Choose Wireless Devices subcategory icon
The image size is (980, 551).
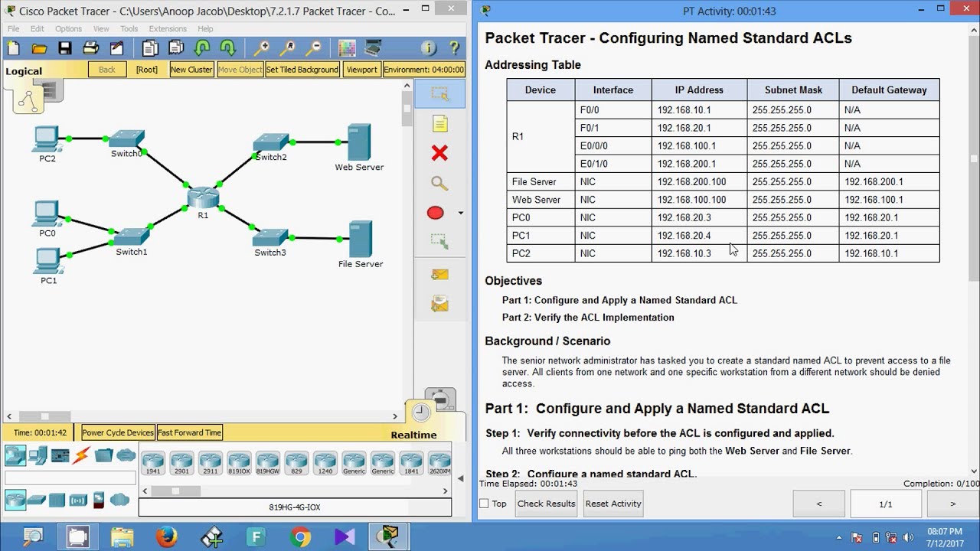78,500
